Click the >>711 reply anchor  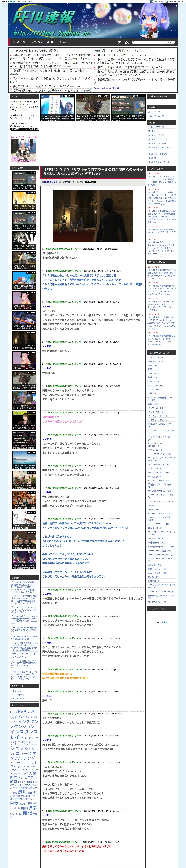(47, 696)
